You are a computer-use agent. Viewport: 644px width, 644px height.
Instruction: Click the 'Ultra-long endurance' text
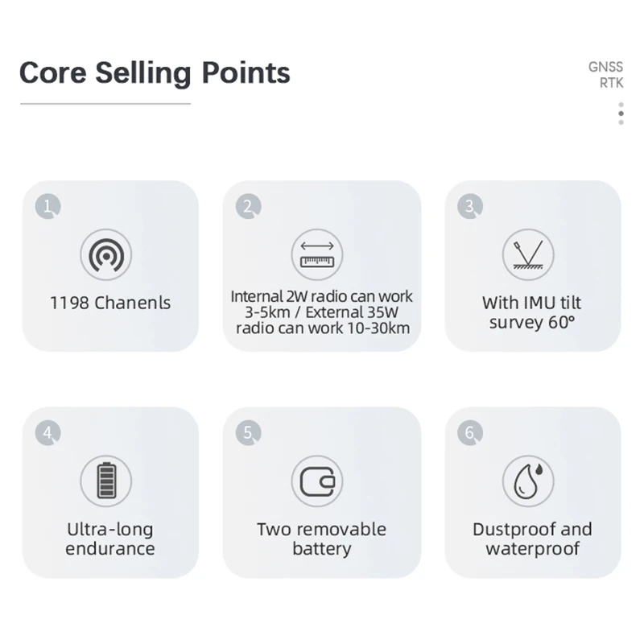pyautogui.click(x=109, y=539)
